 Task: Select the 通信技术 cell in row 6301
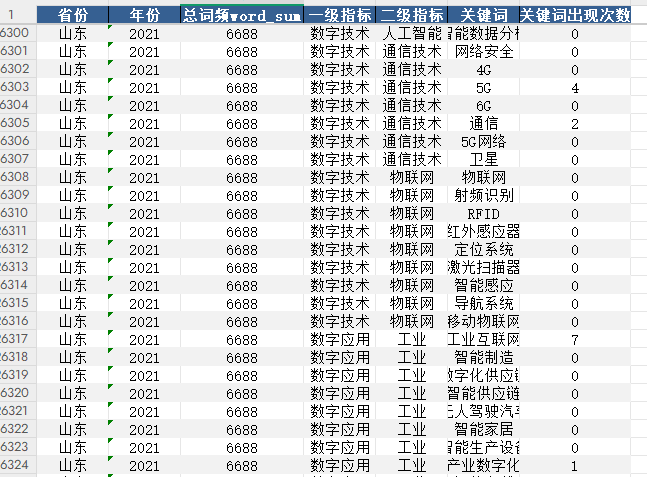tap(411, 52)
